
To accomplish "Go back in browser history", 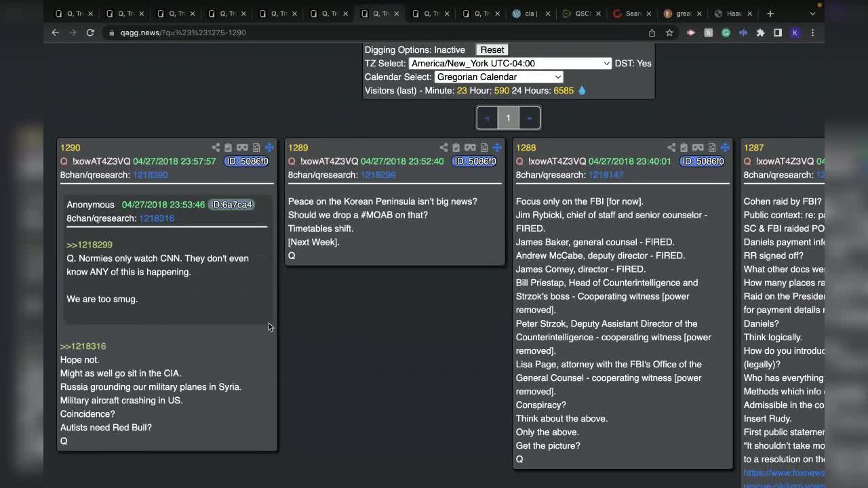I will point(56,33).
